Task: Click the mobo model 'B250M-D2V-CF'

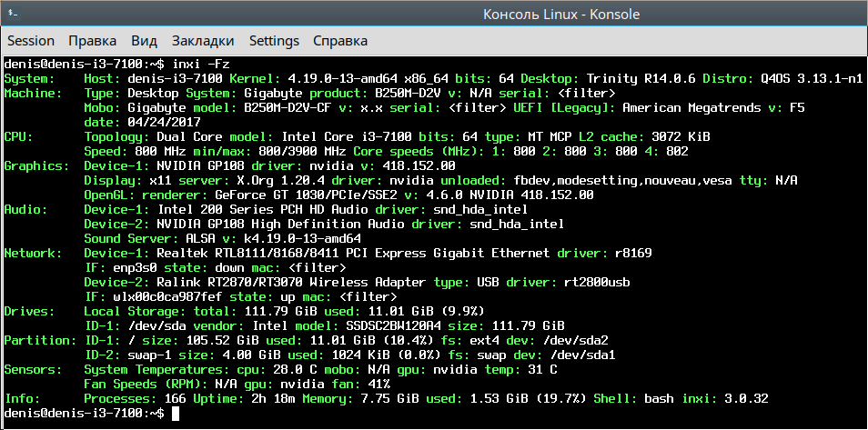Action: [x=288, y=107]
